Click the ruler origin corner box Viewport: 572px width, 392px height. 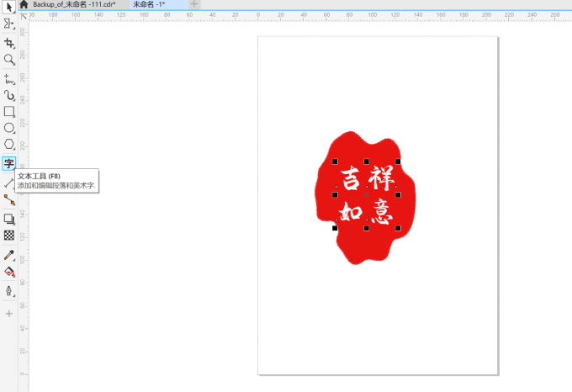pyautogui.click(x=24, y=16)
